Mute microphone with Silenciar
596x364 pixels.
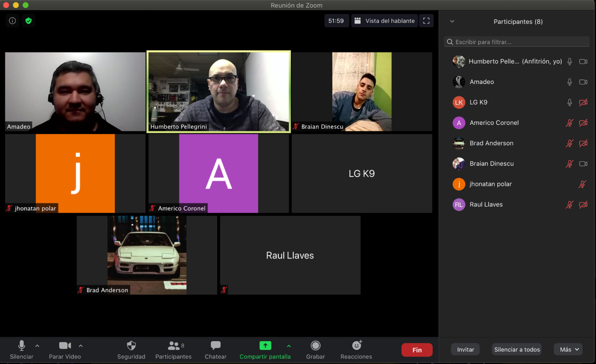[x=21, y=349]
